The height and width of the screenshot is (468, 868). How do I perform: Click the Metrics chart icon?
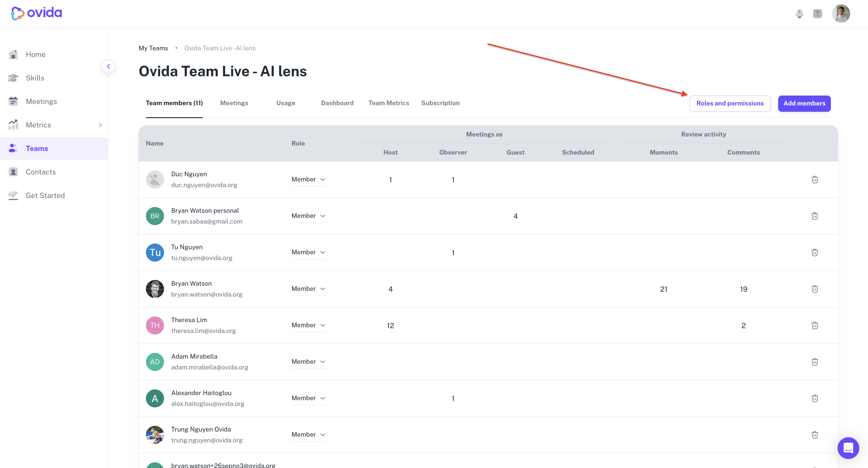pyautogui.click(x=13, y=125)
